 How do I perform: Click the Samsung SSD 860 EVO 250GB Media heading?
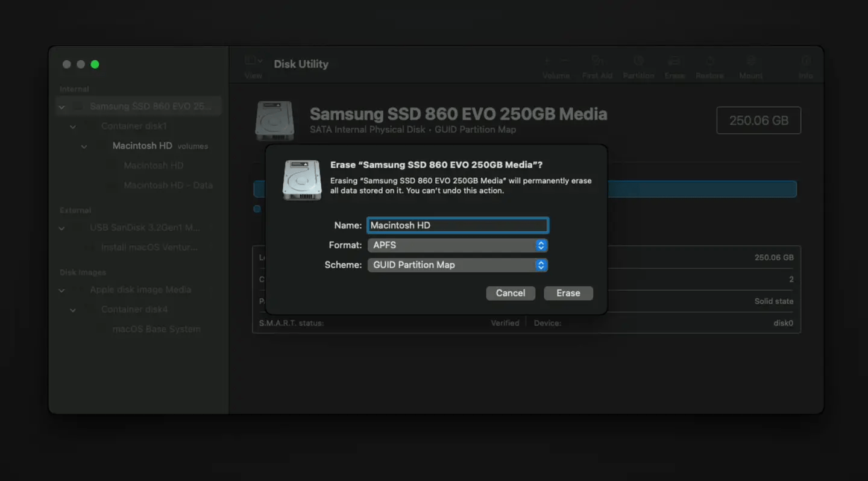point(458,114)
